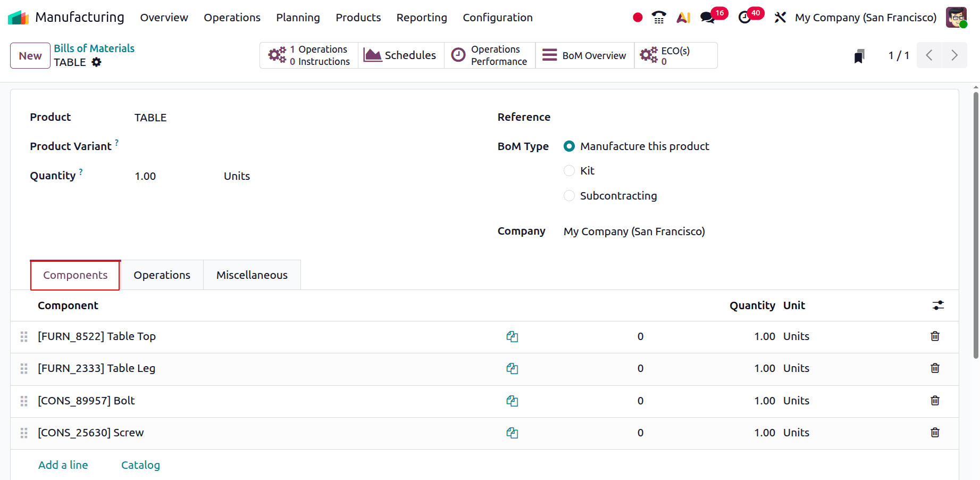Open column settings adjust icon
This screenshot has width=980, height=480.
tap(938, 305)
